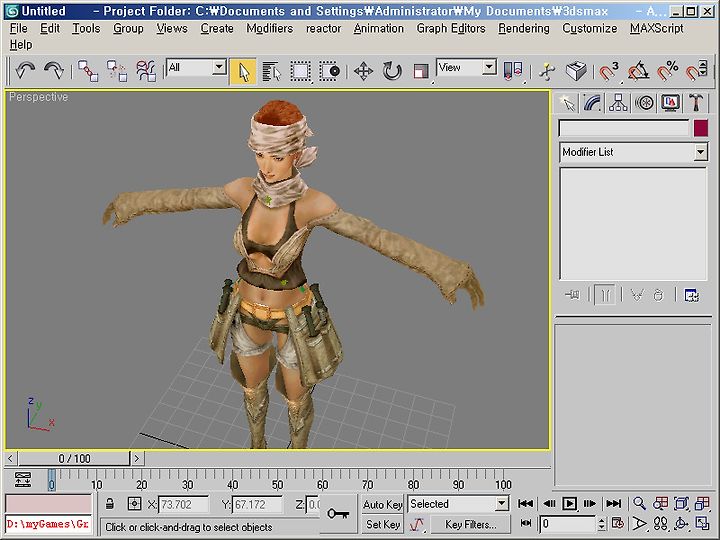This screenshot has height=540, width=720.
Task: Toggle Percent Snap
Action: [x=667, y=71]
